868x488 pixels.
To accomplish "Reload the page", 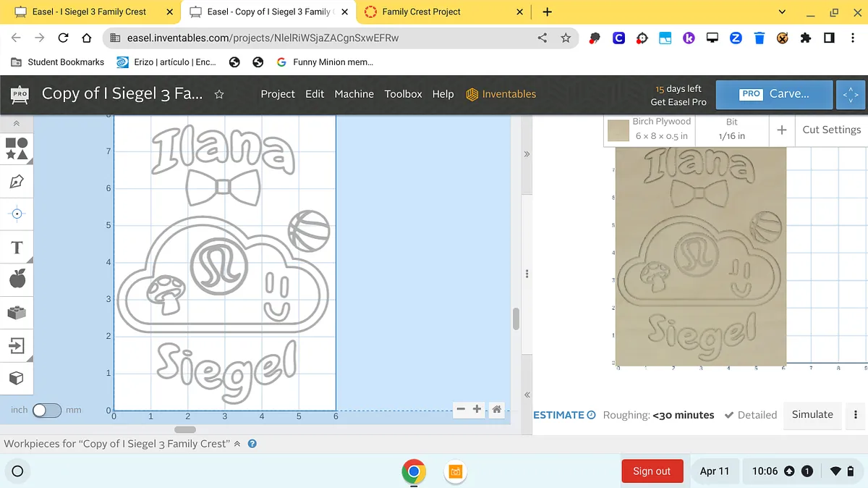I will [64, 38].
